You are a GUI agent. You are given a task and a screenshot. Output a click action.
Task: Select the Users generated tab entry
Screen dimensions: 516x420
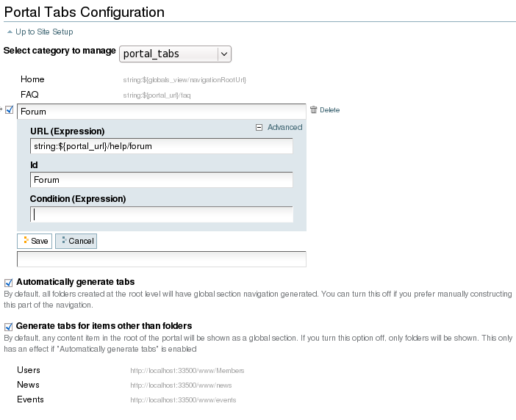[29, 370]
